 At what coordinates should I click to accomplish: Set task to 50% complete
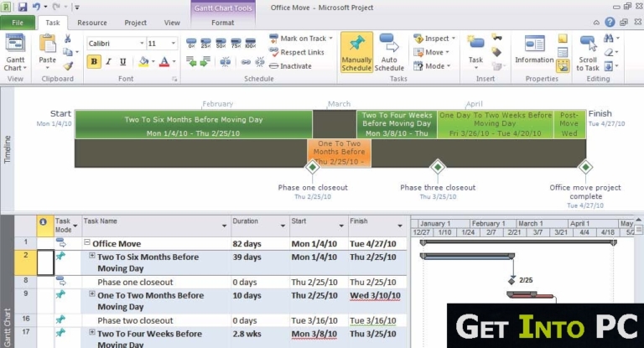tap(221, 43)
